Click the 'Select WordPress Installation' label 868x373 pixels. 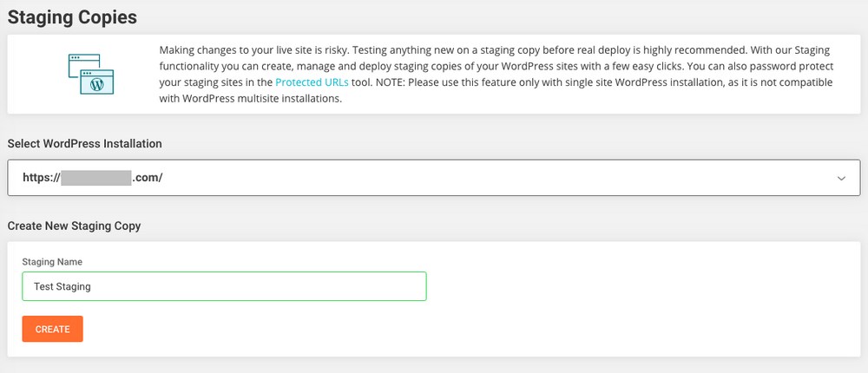tap(85, 144)
